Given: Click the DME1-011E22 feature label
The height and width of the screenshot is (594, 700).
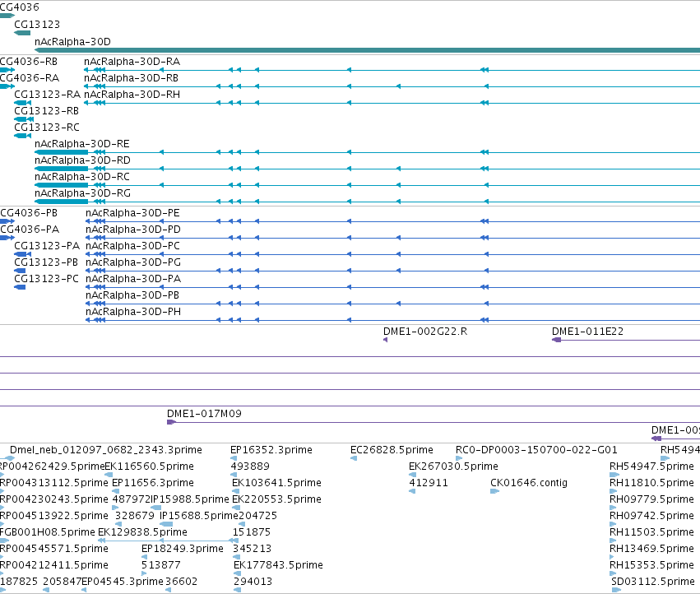Looking at the screenshot, I should (587, 332).
